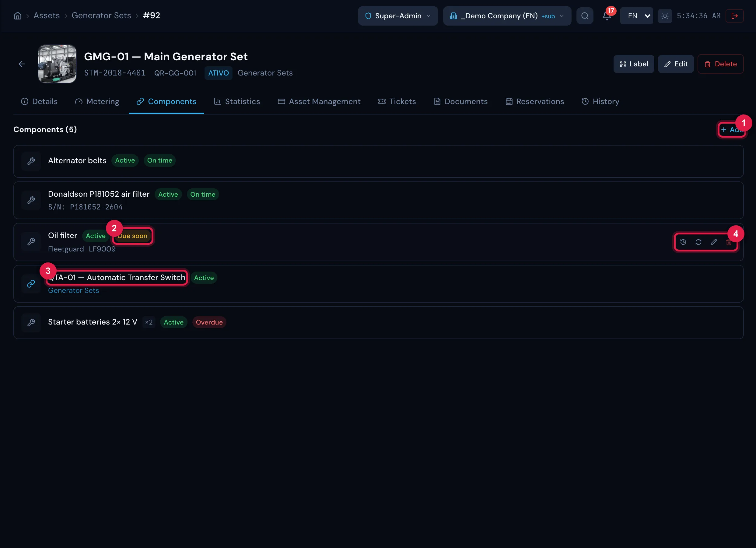756x548 pixels.
Task: Open notifications bell with 17 badge
Action: coord(607,16)
